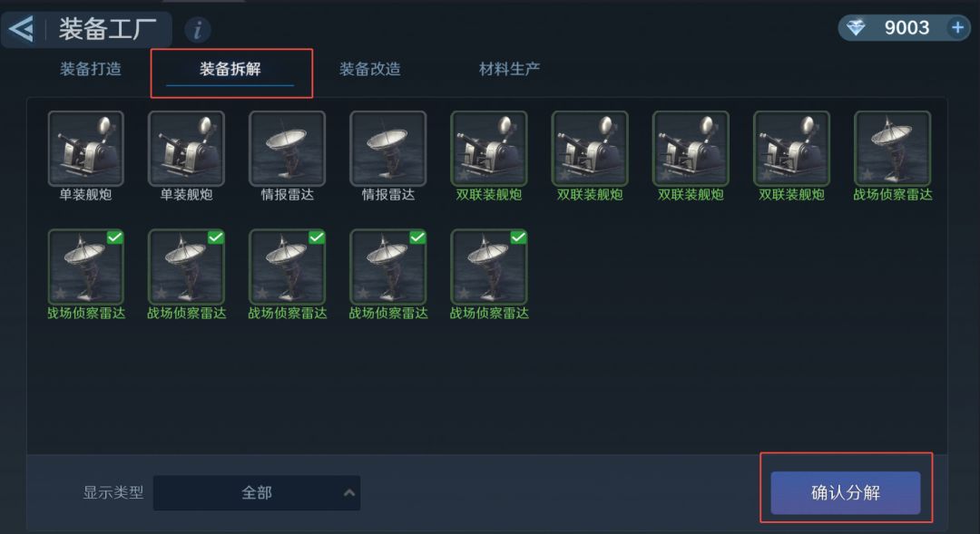Click the 确认分解 button
The width and height of the screenshot is (980, 534).
[845, 493]
